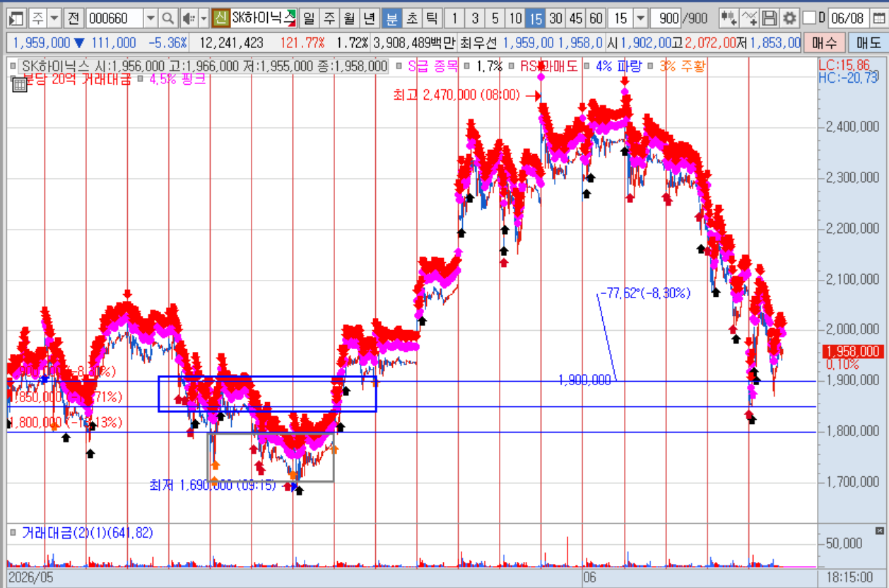Toggle the SK하이닉스 price series legend marker
This screenshot has width=889, height=588.
(x=14, y=67)
